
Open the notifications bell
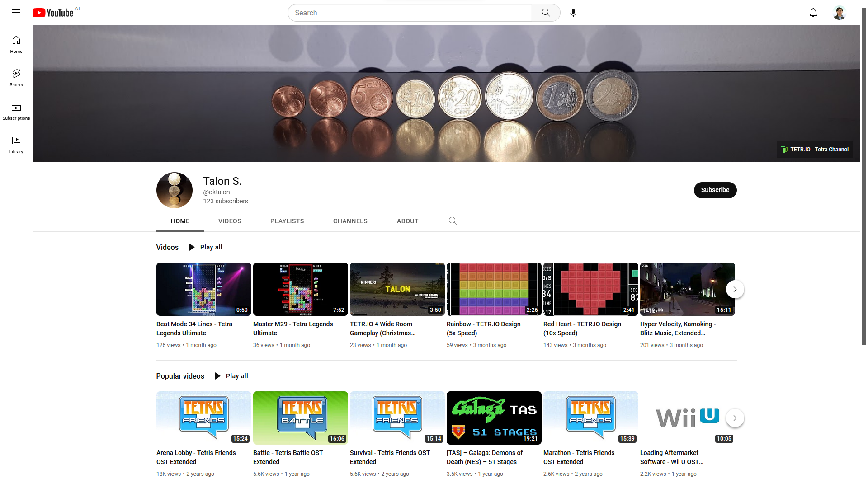pyautogui.click(x=813, y=13)
